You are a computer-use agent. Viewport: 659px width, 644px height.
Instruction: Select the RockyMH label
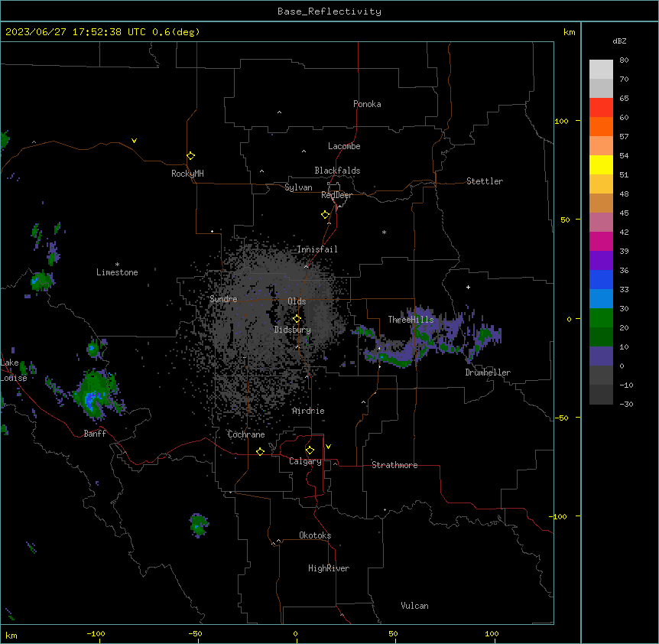(187, 174)
